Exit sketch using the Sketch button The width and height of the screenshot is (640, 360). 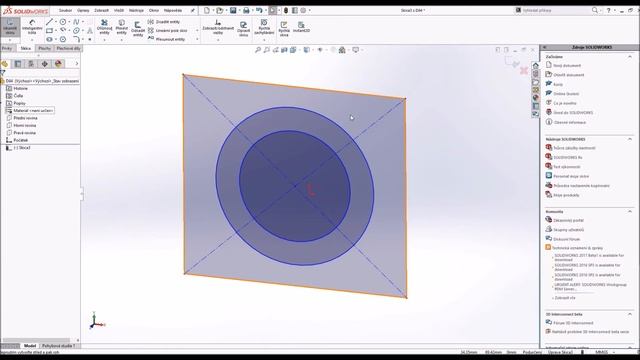[x=10, y=27]
